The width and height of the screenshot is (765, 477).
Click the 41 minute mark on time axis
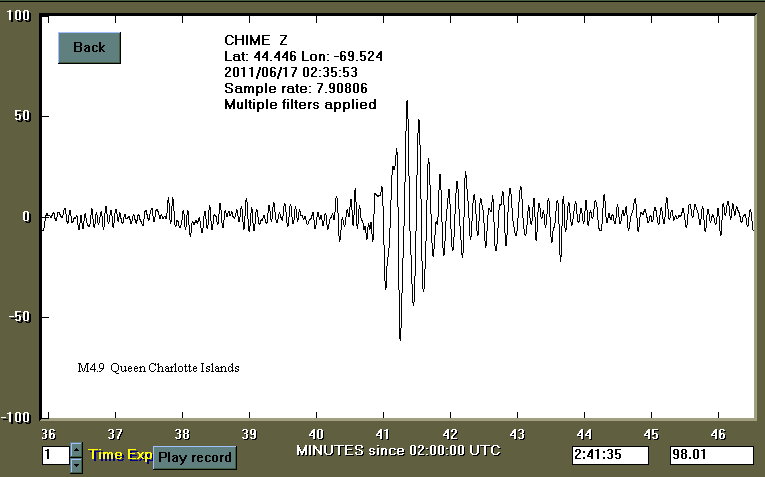pos(383,434)
